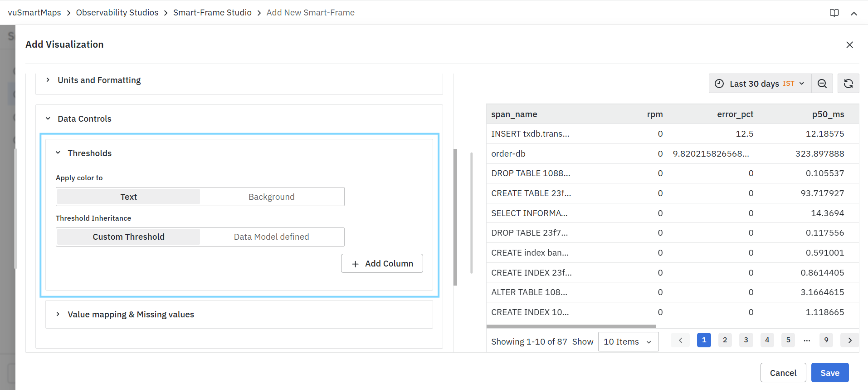This screenshot has width=868, height=390.
Task: Open Observability Studios breadcrumb
Action: coord(117,13)
